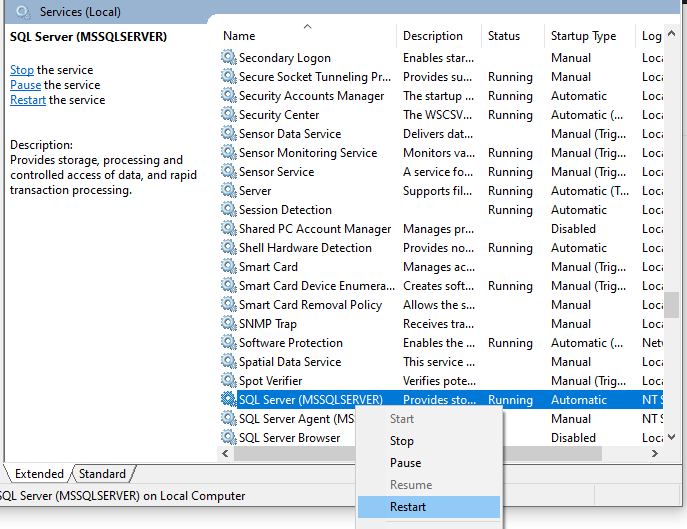Click the greyed Resume context menu entry
The image size is (687, 529).
click(x=429, y=485)
